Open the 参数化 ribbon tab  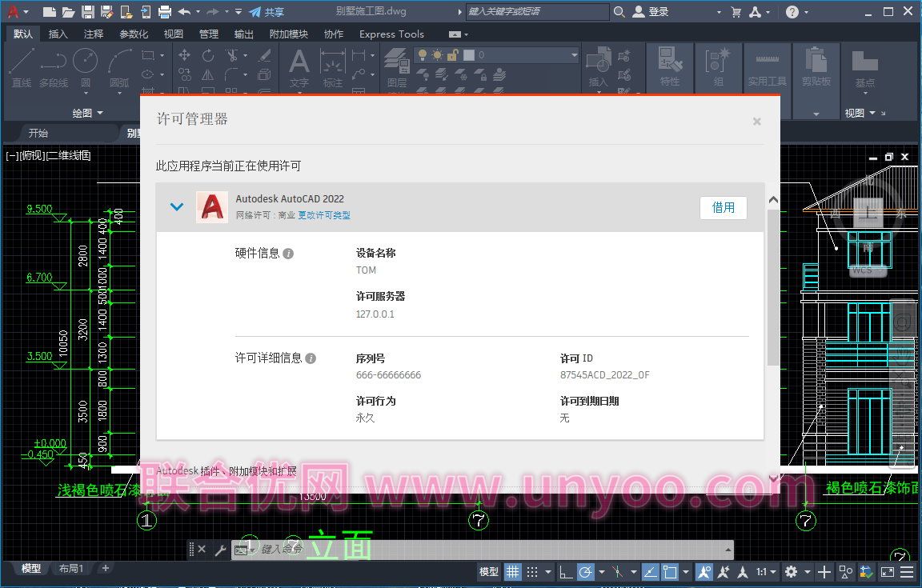[134, 34]
